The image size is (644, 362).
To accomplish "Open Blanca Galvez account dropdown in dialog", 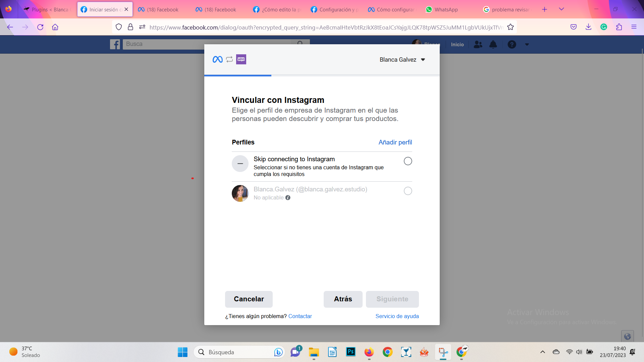I will pos(402,60).
